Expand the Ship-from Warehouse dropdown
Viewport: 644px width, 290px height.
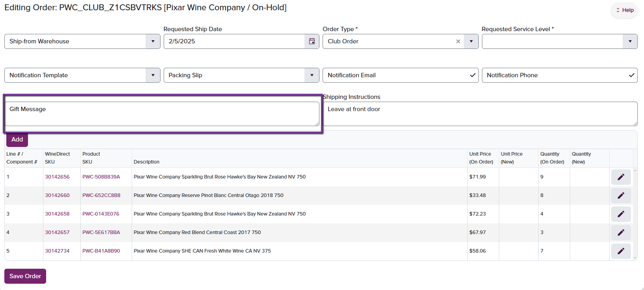coord(153,41)
